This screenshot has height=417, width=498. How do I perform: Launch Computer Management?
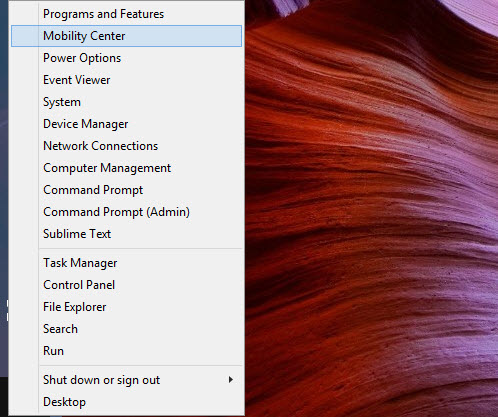[126, 168]
